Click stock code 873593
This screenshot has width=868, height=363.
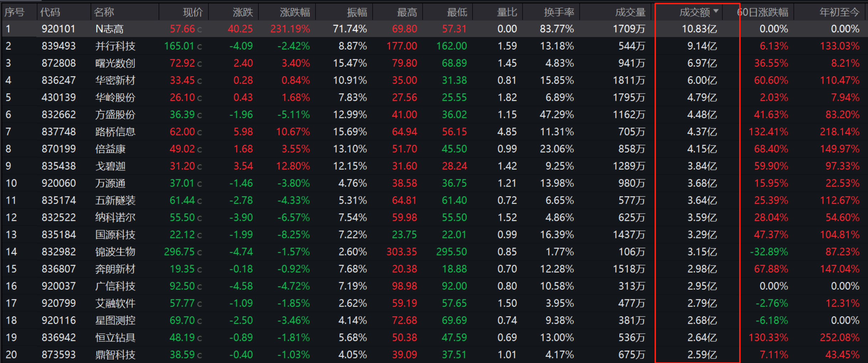pos(59,355)
